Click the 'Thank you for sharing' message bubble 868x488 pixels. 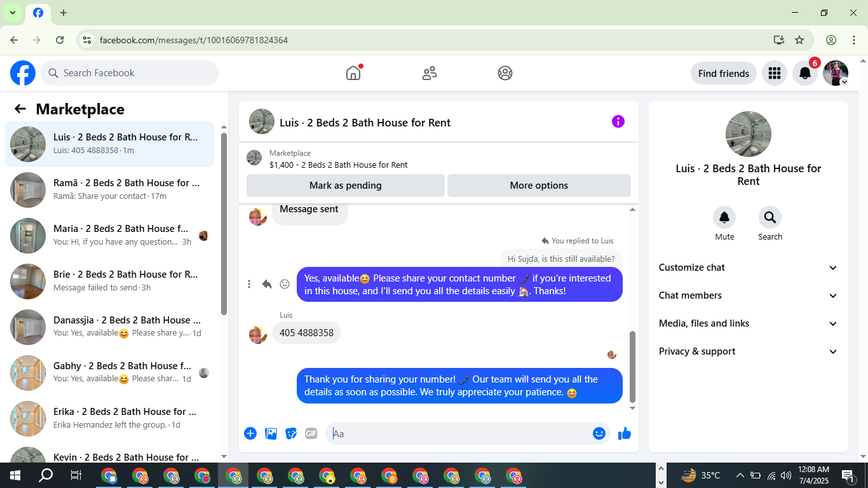(x=459, y=386)
